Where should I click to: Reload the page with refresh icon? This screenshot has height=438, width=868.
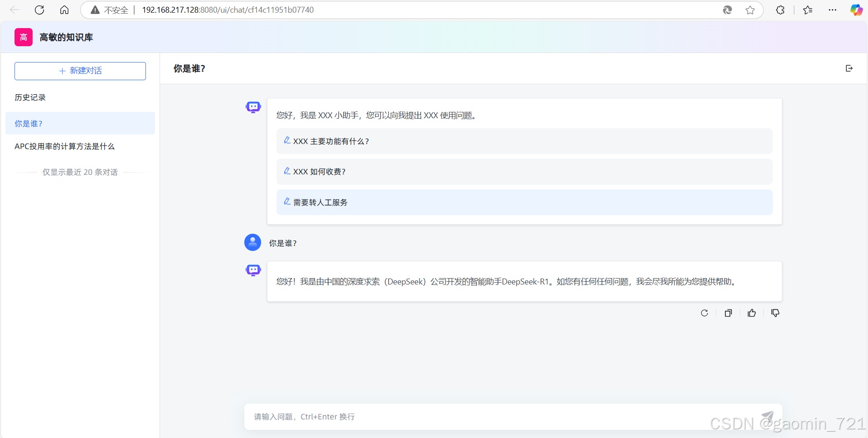[x=39, y=10]
